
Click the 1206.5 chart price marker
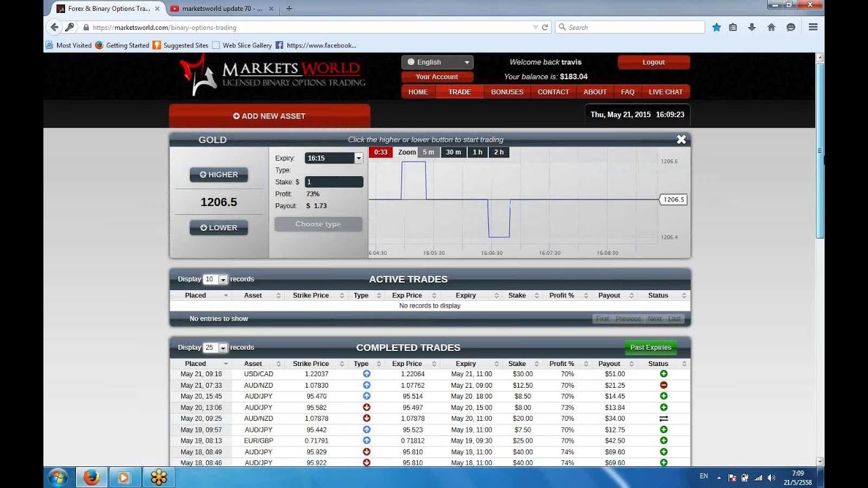tap(673, 199)
